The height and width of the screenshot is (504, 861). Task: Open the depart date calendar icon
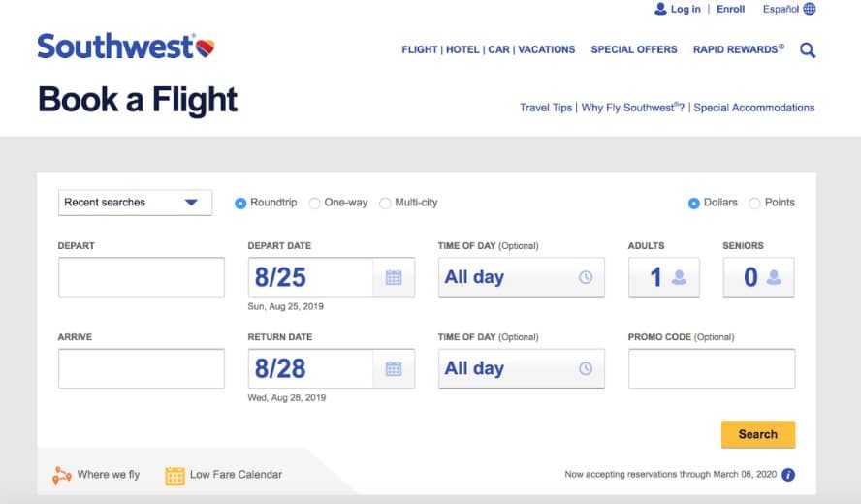(x=394, y=277)
